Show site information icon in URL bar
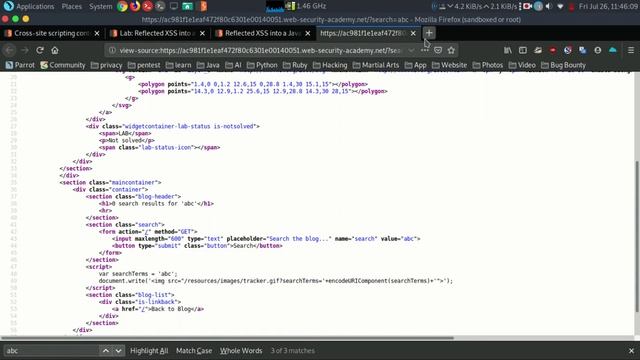This screenshot has width=640, height=360. pos(112,50)
